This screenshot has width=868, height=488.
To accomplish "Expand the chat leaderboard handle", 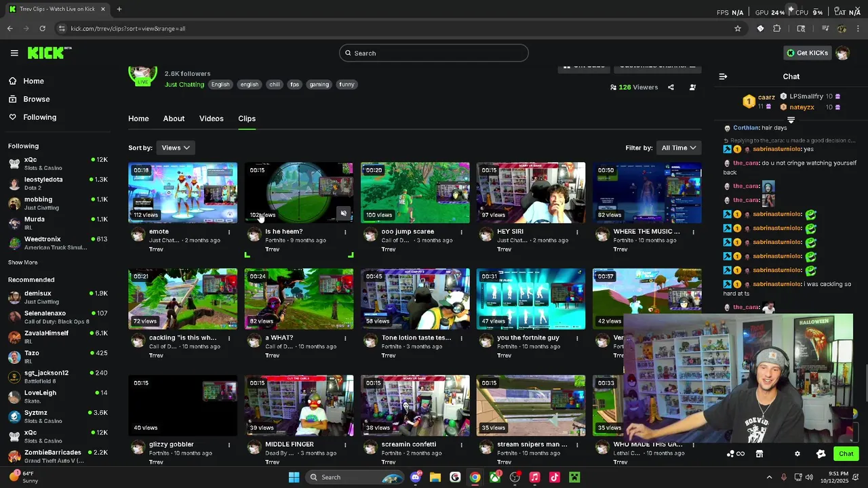I will pos(791,120).
